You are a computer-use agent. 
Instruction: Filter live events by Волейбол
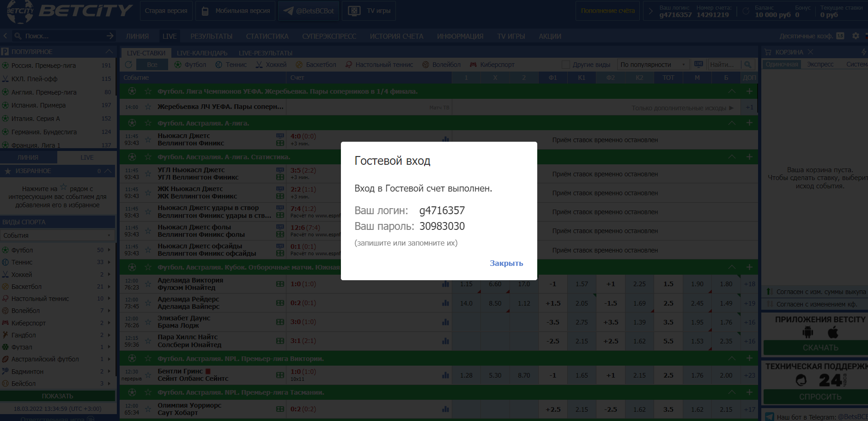(x=442, y=65)
